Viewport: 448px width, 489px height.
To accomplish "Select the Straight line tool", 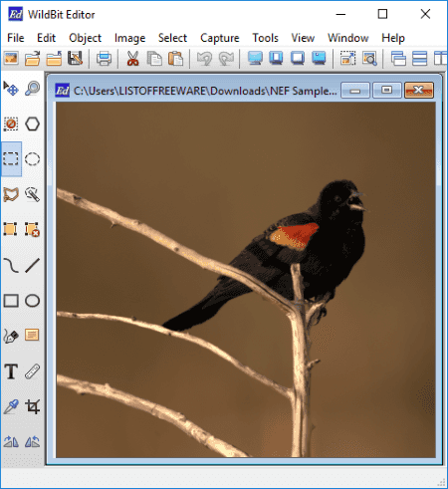I will [x=33, y=265].
